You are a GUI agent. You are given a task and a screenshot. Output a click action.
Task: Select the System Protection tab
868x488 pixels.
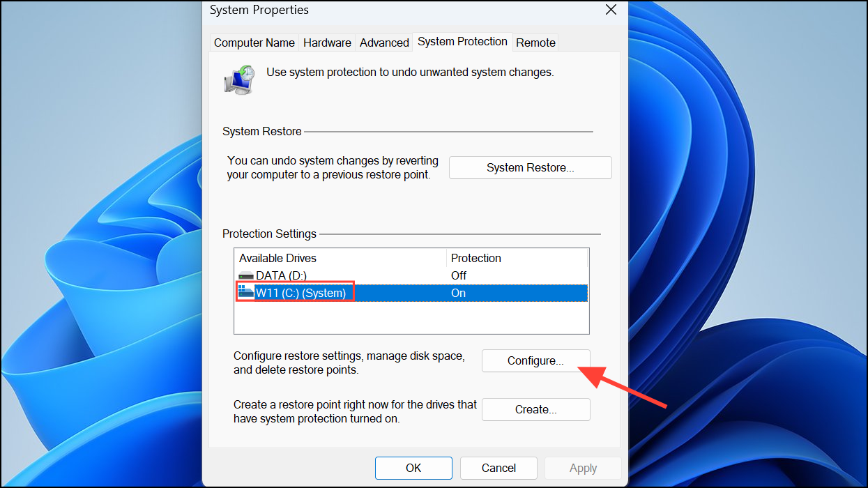tap(462, 41)
